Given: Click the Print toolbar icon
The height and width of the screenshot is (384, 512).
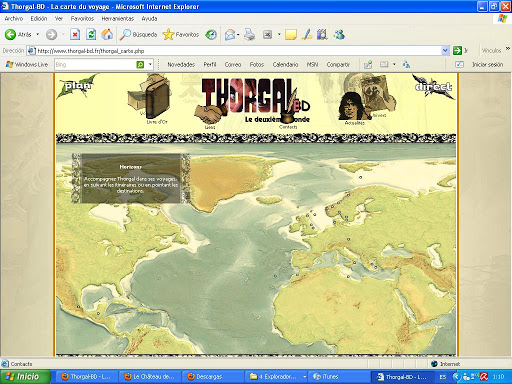Looking at the screenshot, I should (x=249, y=34).
